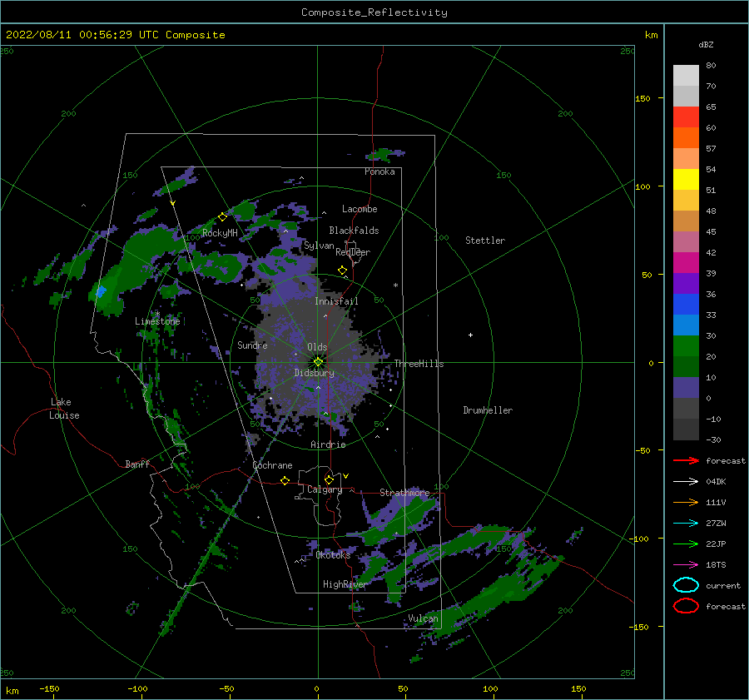Click the Vulcan label
This screenshot has height=700, width=749.
424,618
